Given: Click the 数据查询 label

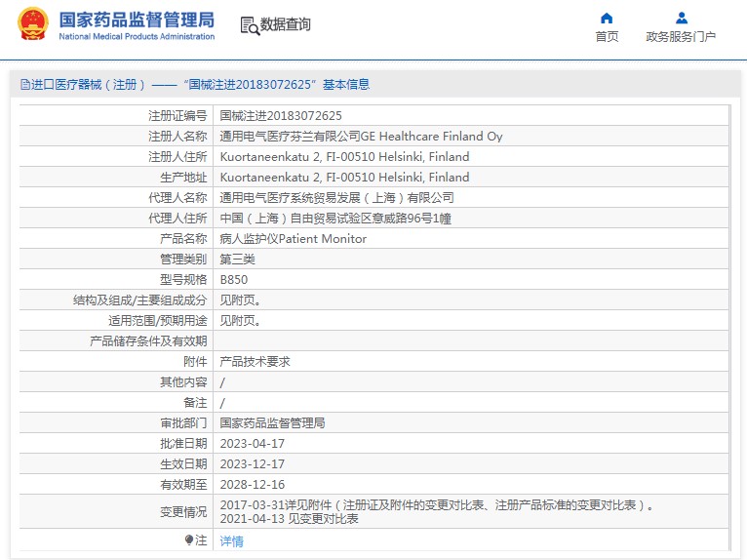Looking at the screenshot, I should point(285,24).
